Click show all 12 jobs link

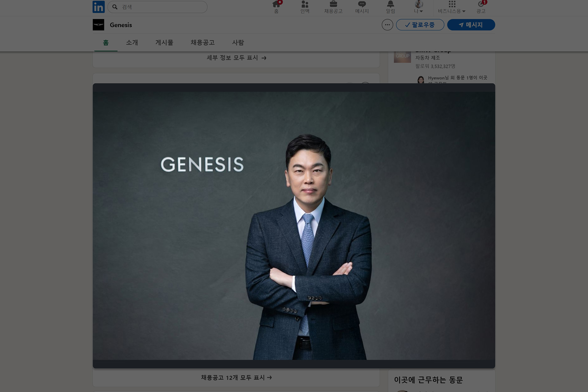[236, 378]
